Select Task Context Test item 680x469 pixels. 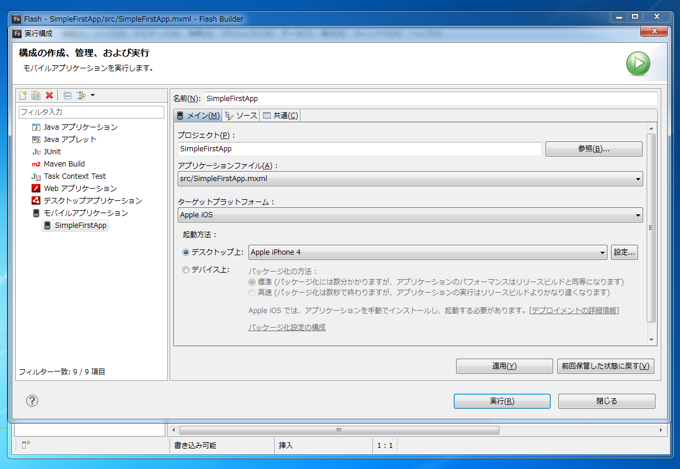point(69,176)
